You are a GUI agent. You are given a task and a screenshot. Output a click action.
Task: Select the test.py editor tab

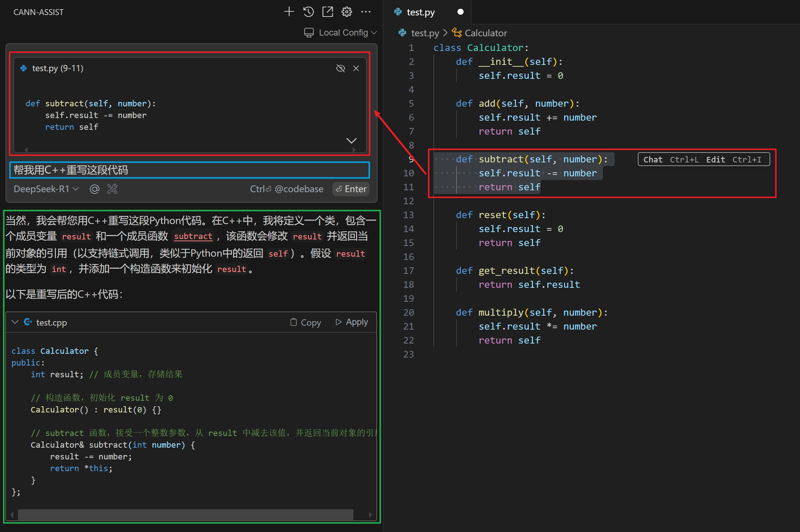click(x=421, y=12)
